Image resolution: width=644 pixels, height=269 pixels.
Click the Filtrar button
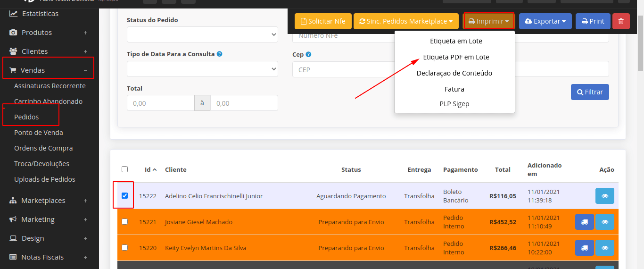pyautogui.click(x=589, y=92)
